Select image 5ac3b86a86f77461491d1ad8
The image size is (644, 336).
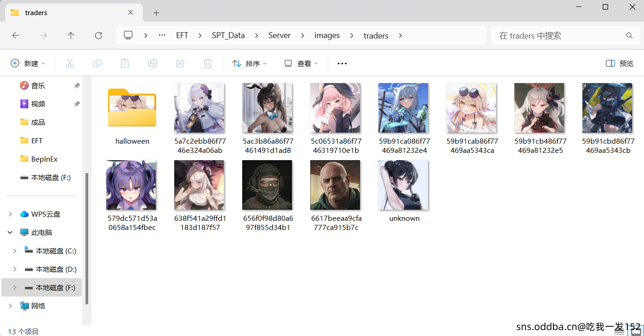267,118
